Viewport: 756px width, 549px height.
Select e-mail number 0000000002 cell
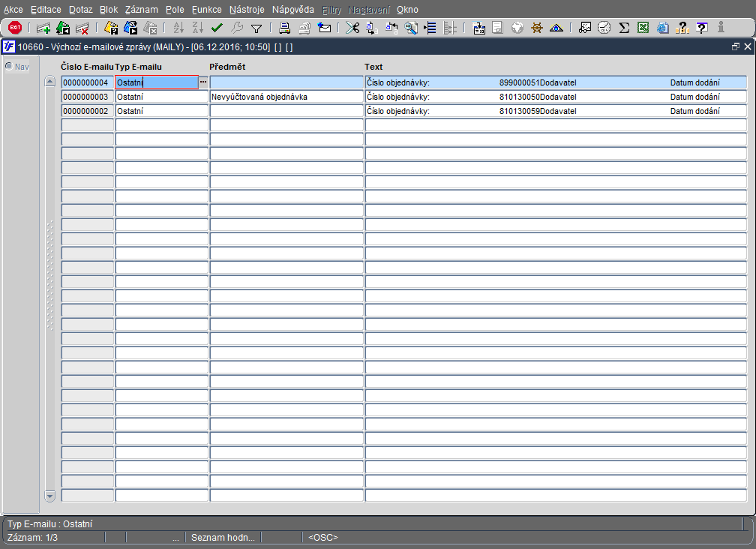pyautogui.click(x=87, y=111)
